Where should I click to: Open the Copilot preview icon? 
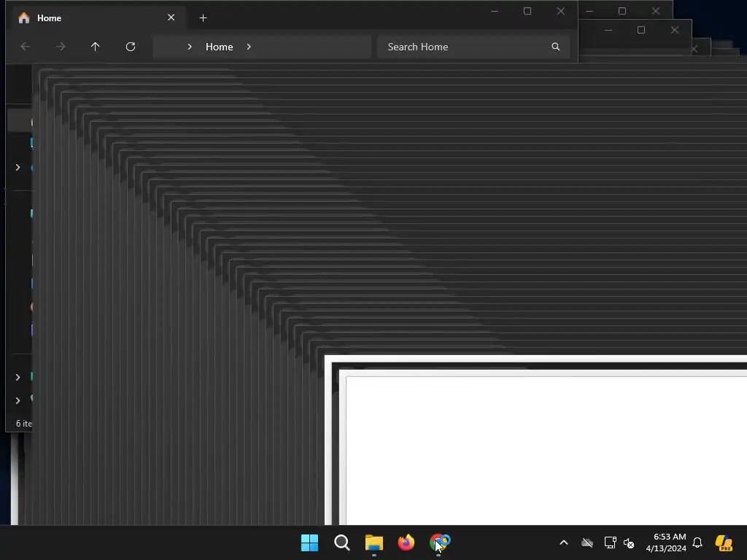tap(724, 542)
